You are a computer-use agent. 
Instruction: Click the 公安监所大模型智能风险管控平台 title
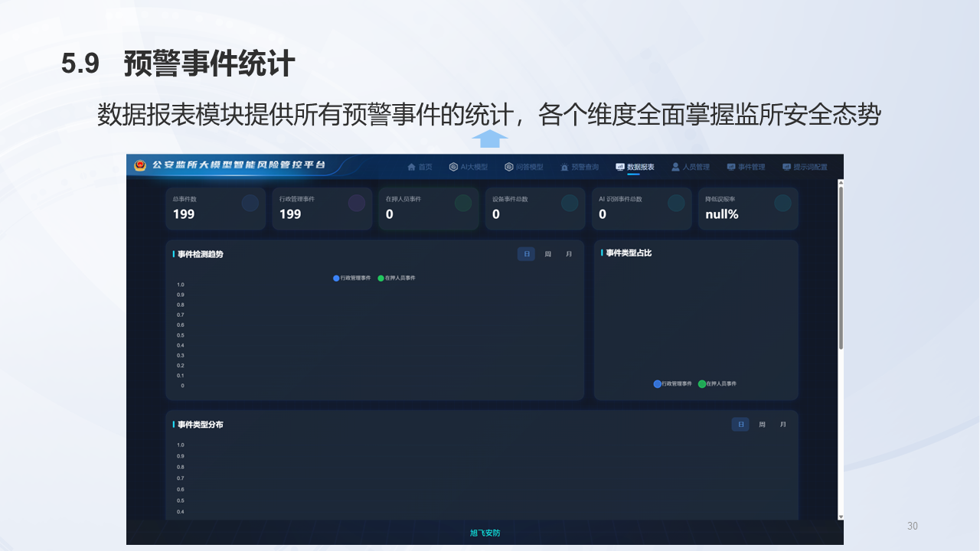[x=238, y=165]
